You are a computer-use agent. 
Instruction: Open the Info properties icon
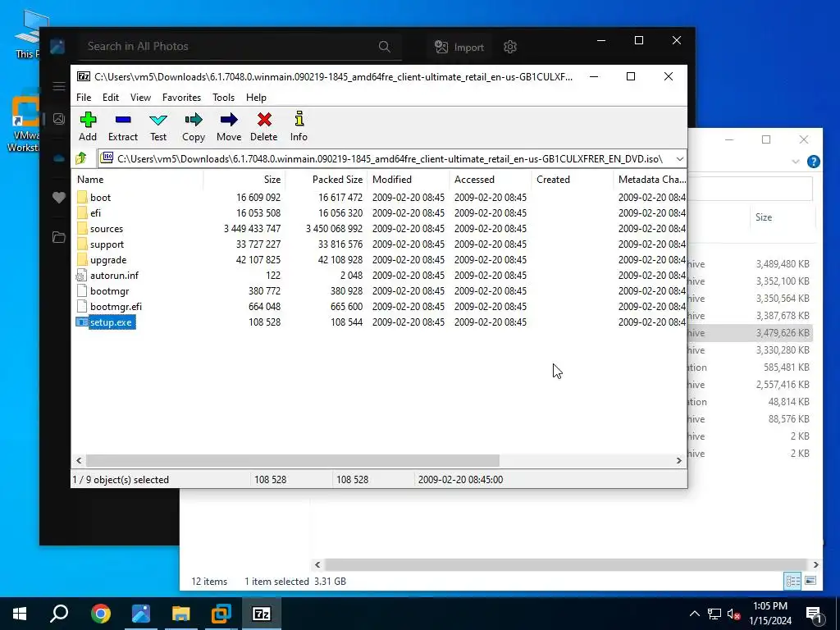click(299, 119)
